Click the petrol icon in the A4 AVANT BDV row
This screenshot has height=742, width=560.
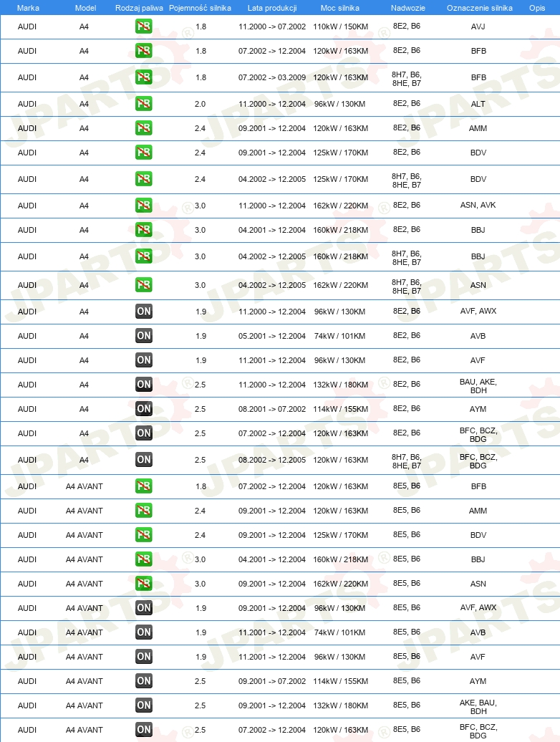pos(144,535)
